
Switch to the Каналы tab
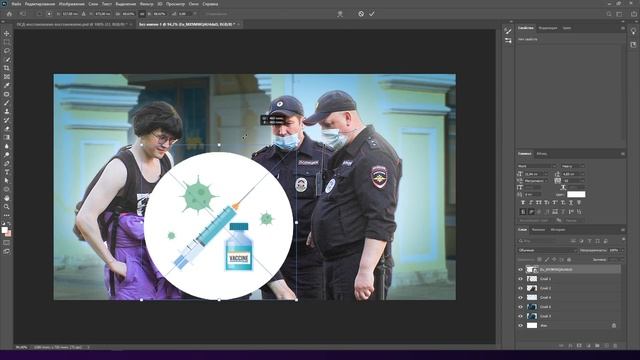click(x=538, y=230)
